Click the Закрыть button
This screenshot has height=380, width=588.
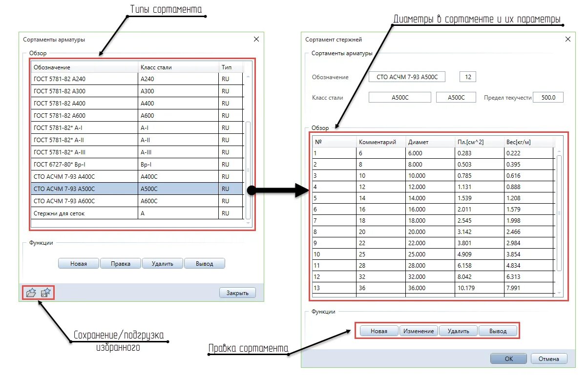[x=237, y=293]
